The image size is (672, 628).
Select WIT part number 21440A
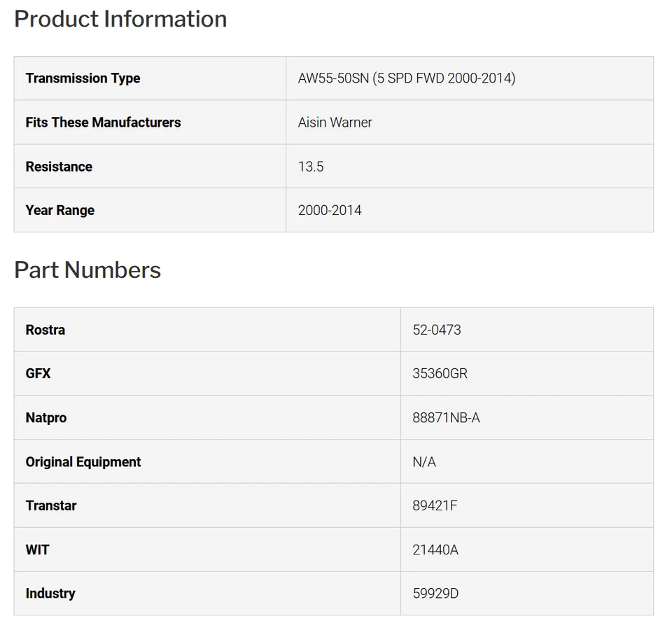click(x=435, y=550)
